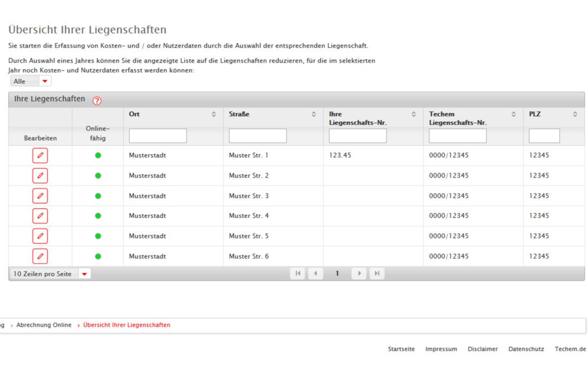The height and width of the screenshot is (377, 588).
Task: Open edit icon for Muster Str. 6
Action: pyautogui.click(x=40, y=256)
